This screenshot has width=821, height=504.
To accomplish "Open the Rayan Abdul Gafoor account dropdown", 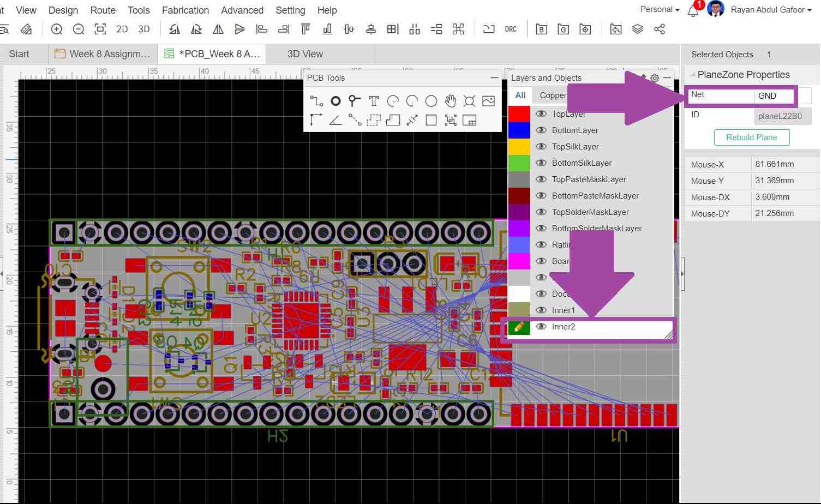I will click(x=770, y=10).
